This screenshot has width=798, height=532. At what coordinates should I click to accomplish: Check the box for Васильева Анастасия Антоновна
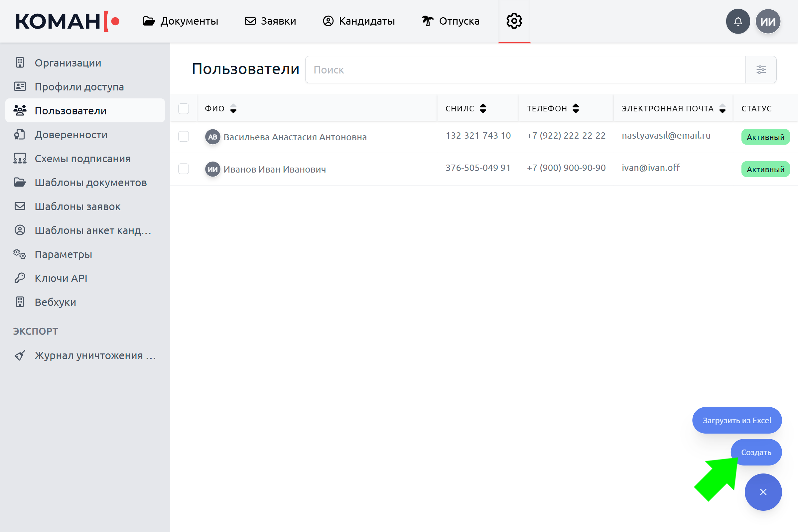[184, 137]
